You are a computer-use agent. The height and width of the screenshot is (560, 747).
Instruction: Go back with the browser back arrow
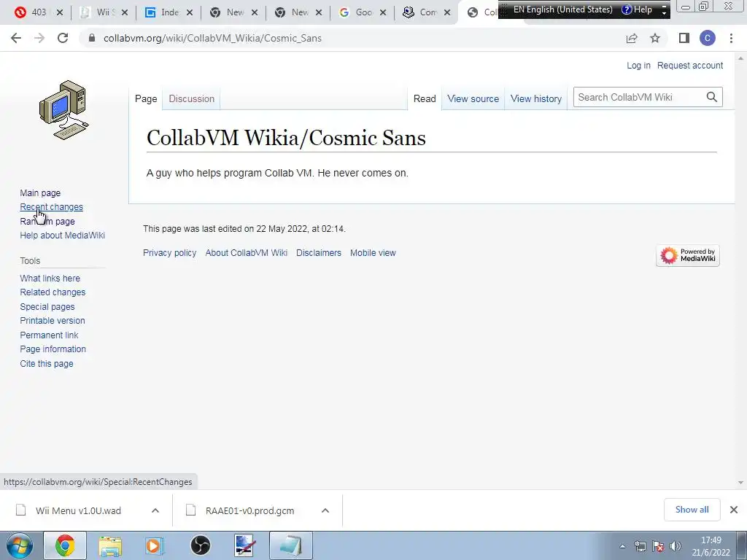point(16,38)
